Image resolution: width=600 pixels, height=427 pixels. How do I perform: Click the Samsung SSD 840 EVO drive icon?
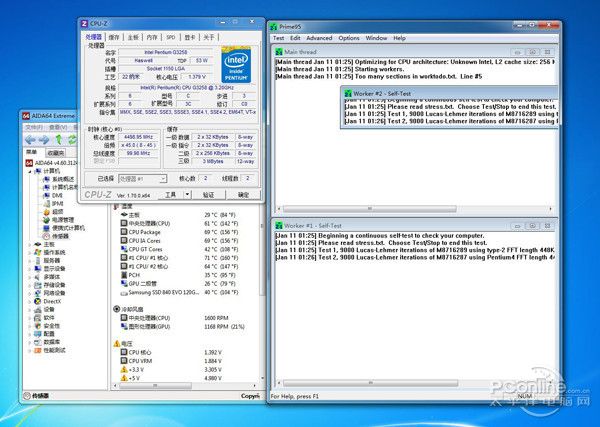coord(124,293)
